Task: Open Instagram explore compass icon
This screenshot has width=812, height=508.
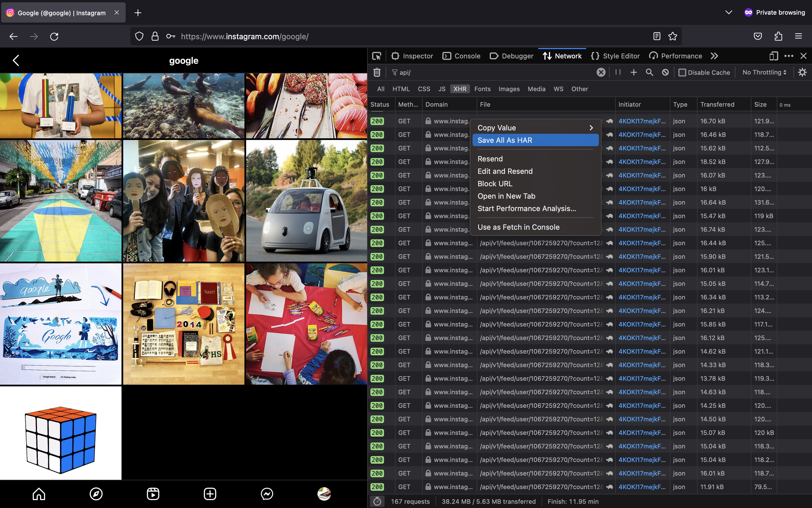Action: pos(96,494)
